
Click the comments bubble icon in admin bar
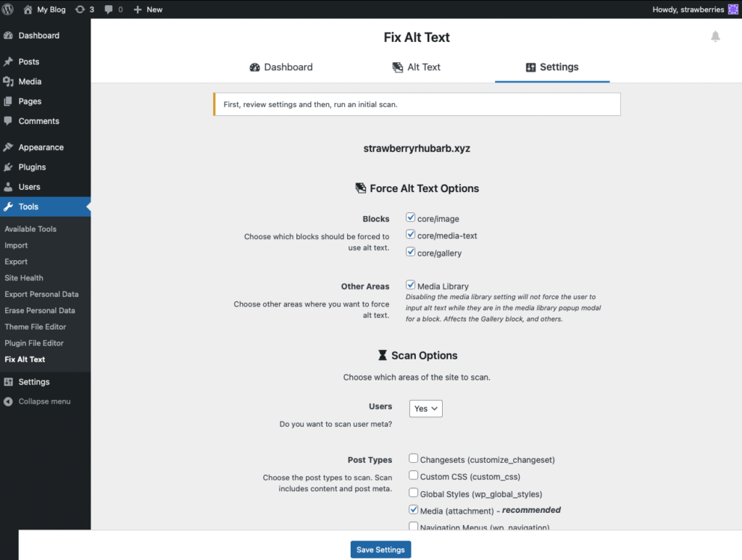[109, 9]
